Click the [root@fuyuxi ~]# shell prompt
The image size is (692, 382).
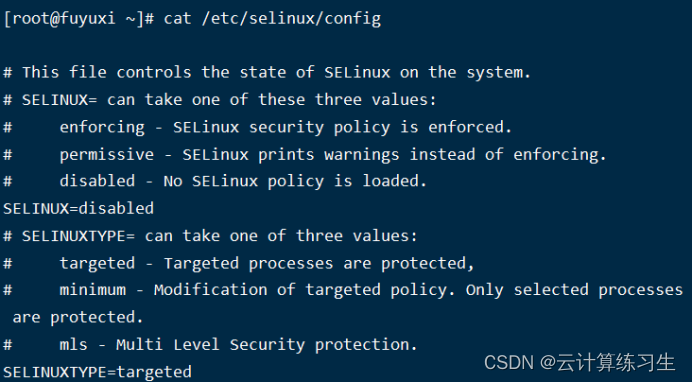coord(79,19)
